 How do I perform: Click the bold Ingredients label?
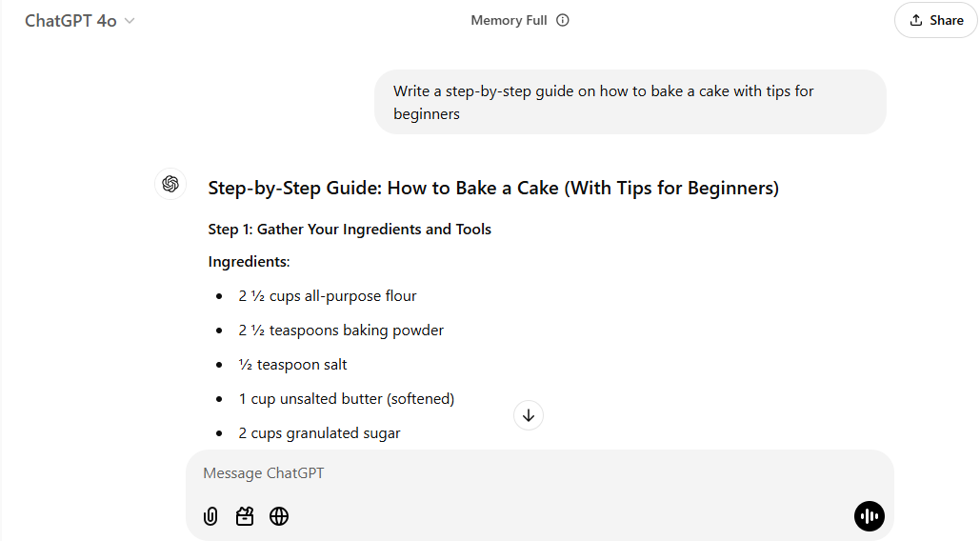pos(249,262)
